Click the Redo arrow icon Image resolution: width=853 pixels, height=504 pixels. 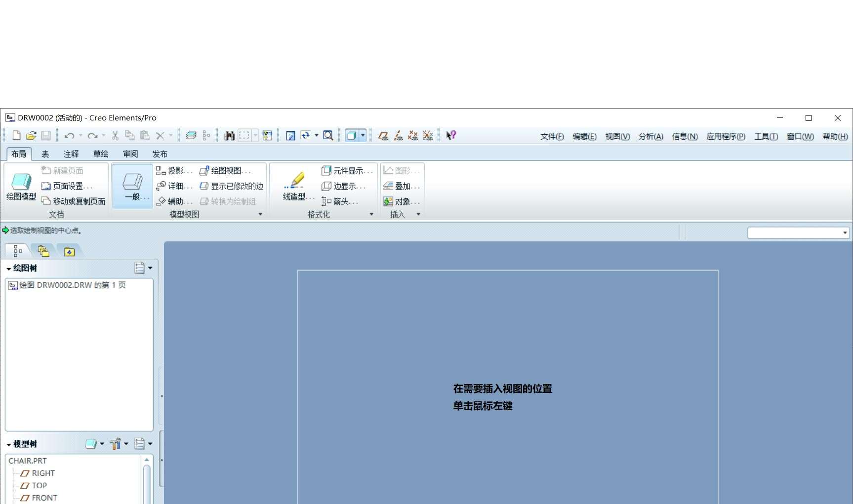[92, 135]
